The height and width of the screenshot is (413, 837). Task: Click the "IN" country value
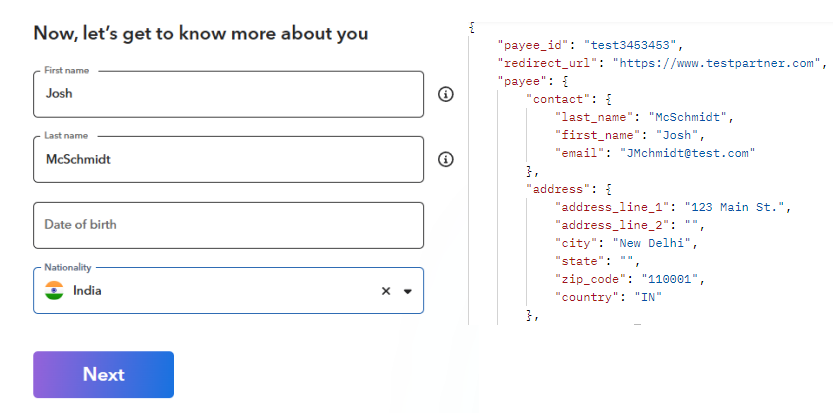[x=648, y=298]
